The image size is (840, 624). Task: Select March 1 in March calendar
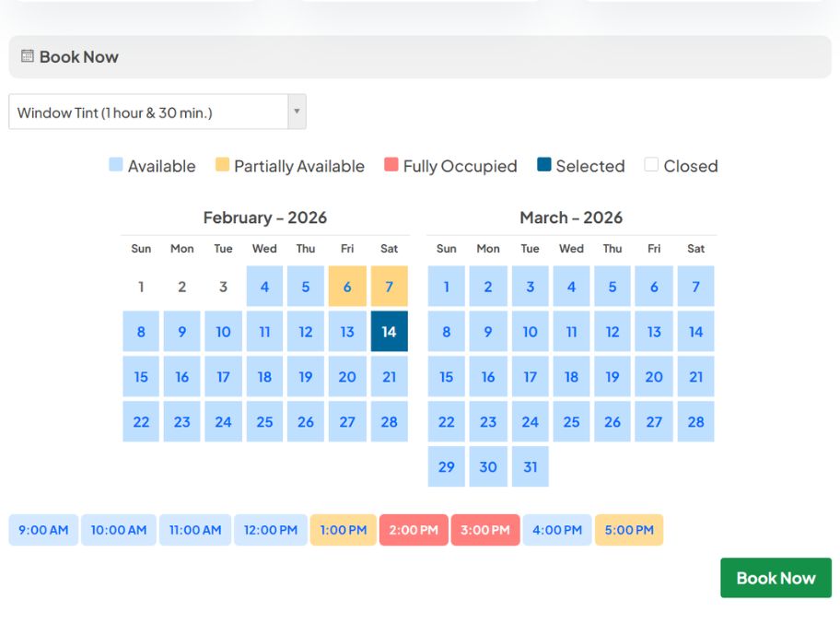[447, 287]
